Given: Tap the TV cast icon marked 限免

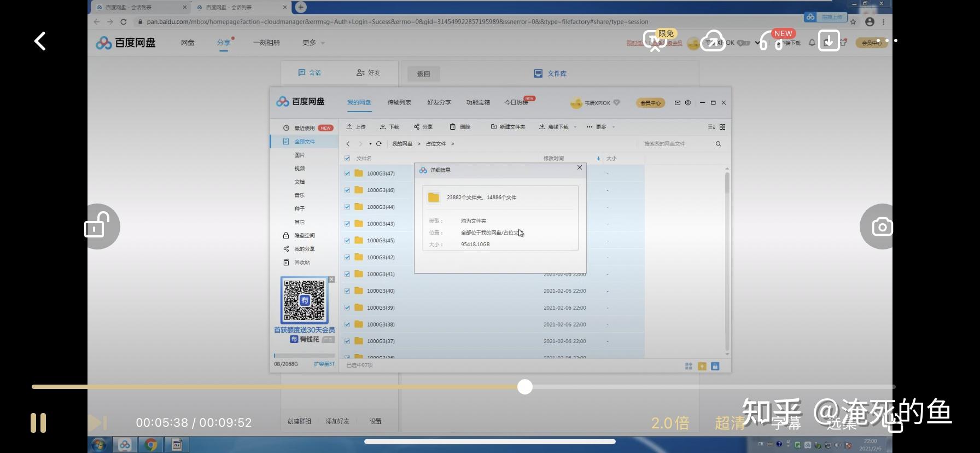Looking at the screenshot, I should click(x=655, y=41).
